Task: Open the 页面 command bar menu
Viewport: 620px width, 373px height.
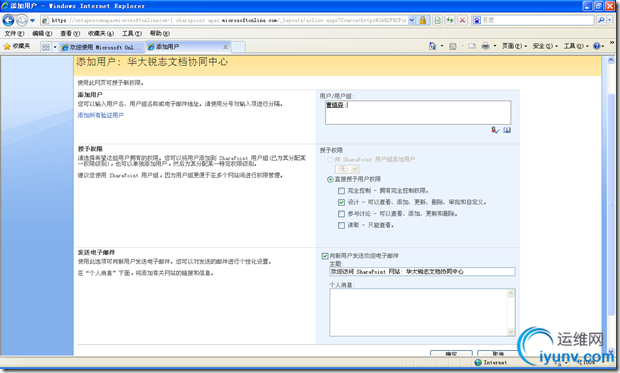Action: 514,46
